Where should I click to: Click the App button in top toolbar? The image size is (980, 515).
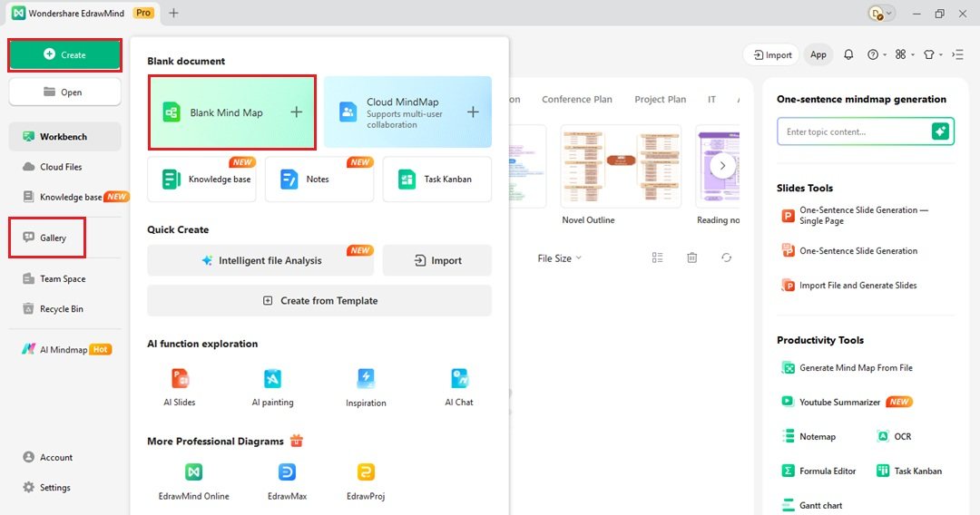pyautogui.click(x=818, y=55)
